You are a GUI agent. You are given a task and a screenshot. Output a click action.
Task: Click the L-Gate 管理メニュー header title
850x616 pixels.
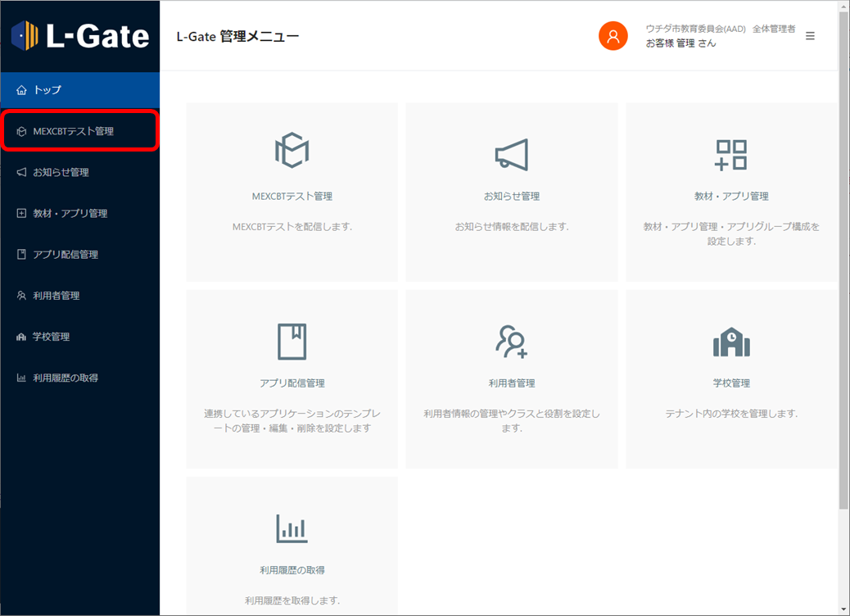[237, 36]
